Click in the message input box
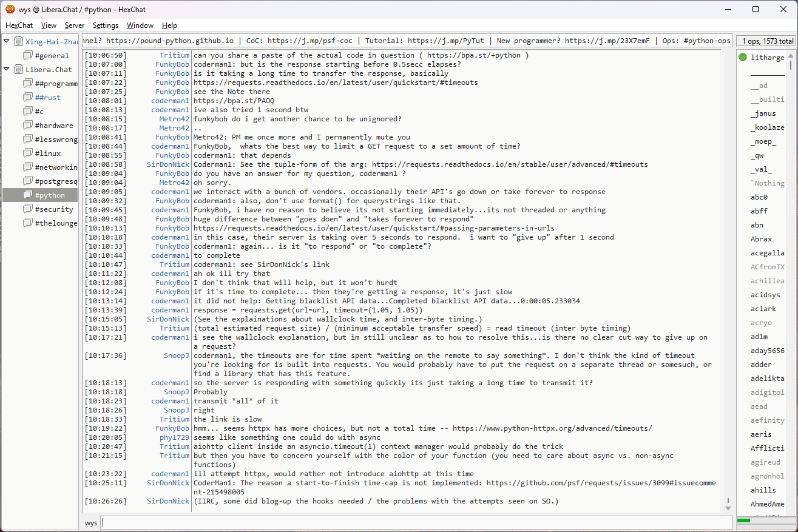The height and width of the screenshot is (532, 798). tap(416, 523)
